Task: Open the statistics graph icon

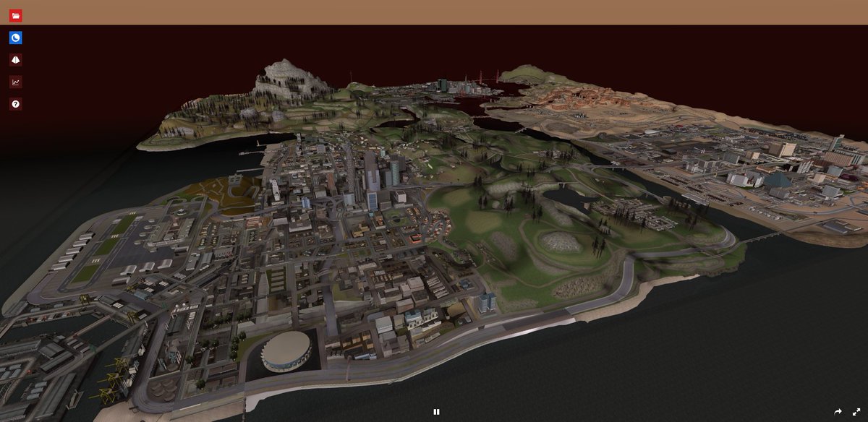Action: 14,82
